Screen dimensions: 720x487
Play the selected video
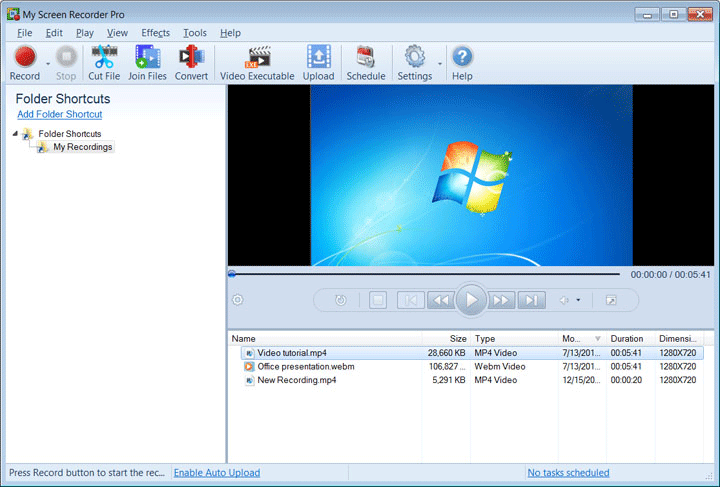pyautogui.click(x=471, y=300)
